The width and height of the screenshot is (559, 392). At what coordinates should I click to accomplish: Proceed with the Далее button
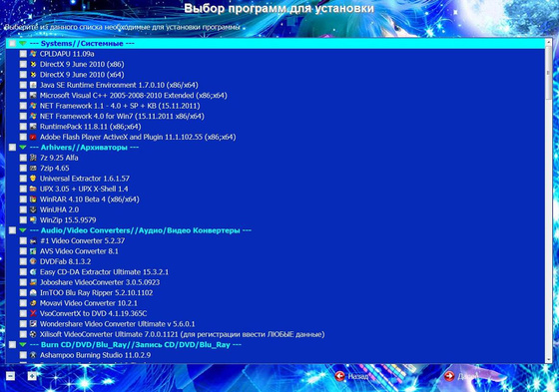(x=461, y=376)
